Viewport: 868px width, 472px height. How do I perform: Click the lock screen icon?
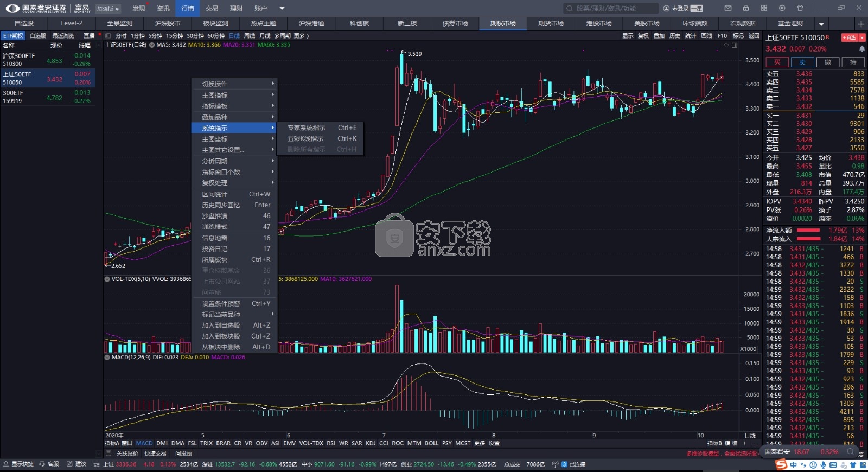tap(746, 8)
